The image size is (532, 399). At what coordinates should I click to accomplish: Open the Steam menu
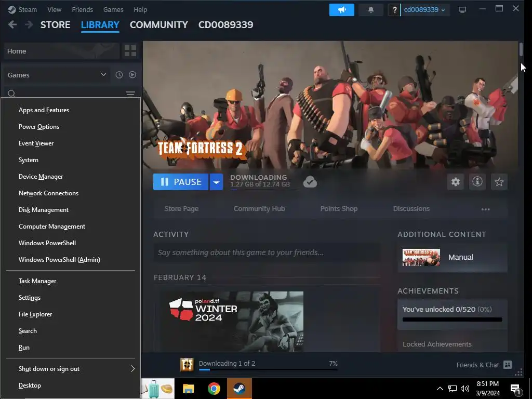(x=28, y=9)
